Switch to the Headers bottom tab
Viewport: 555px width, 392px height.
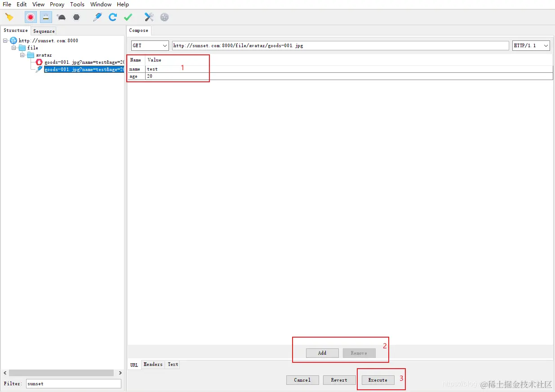point(153,365)
